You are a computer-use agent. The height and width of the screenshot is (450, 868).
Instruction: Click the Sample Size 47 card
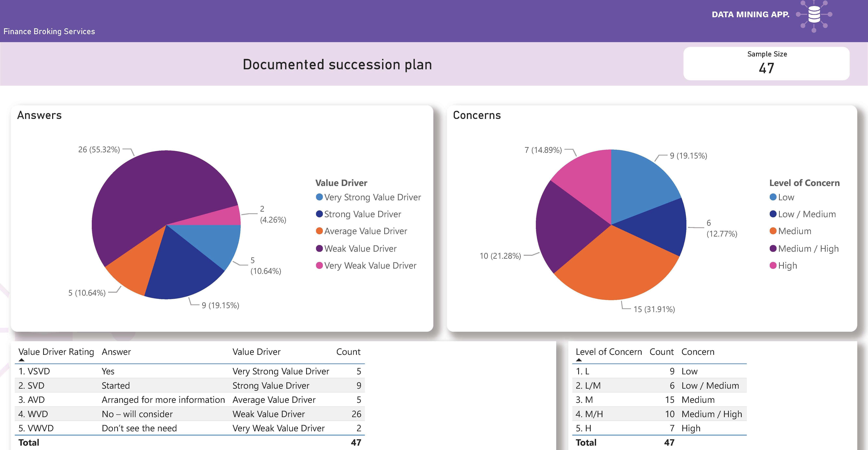point(766,63)
